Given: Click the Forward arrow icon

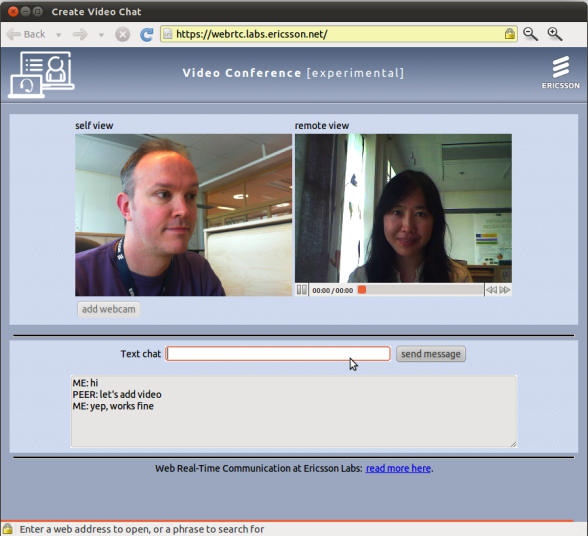Looking at the screenshot, I should pyautogui.click(x=80, y=35).
